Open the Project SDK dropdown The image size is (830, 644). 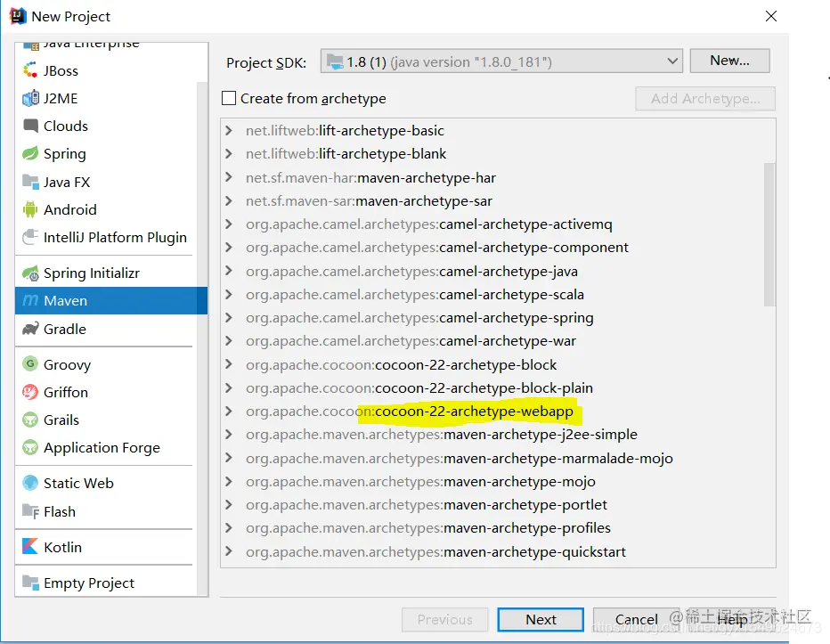coord(501,62)
